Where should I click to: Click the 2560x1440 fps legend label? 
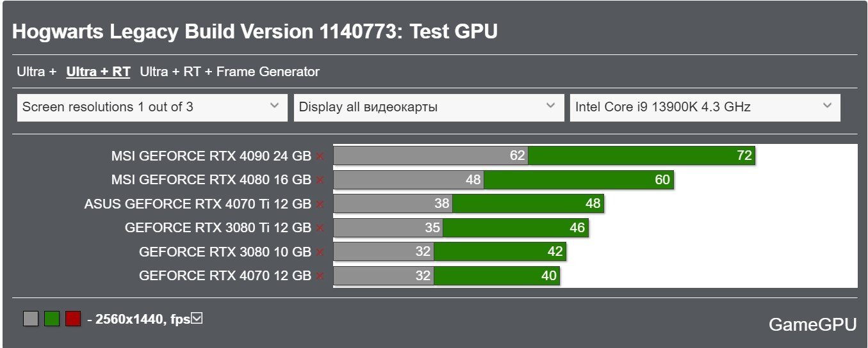coord(138,319)
